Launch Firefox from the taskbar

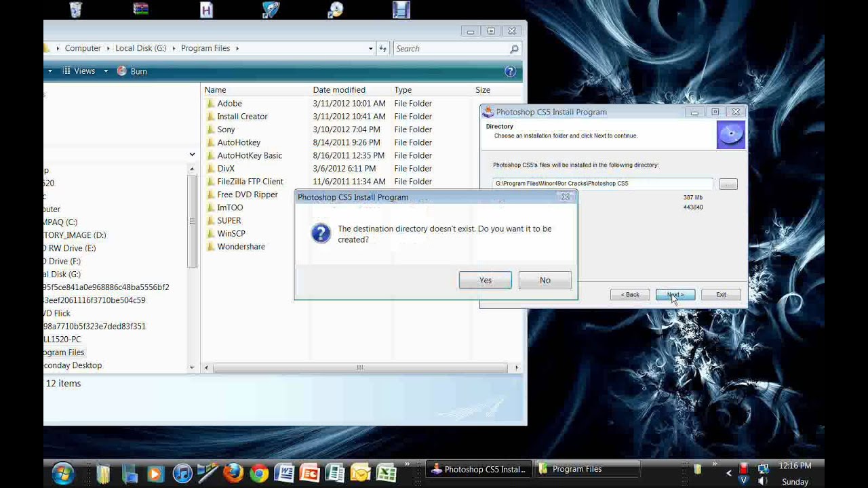point(233,472)
